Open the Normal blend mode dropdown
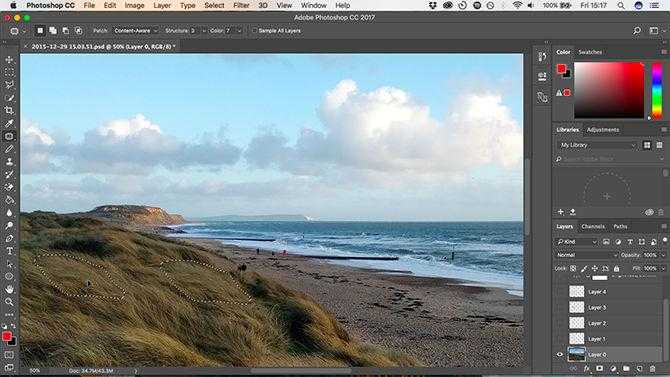This screenshot has width=670, height=377. [x=587, y=255]
